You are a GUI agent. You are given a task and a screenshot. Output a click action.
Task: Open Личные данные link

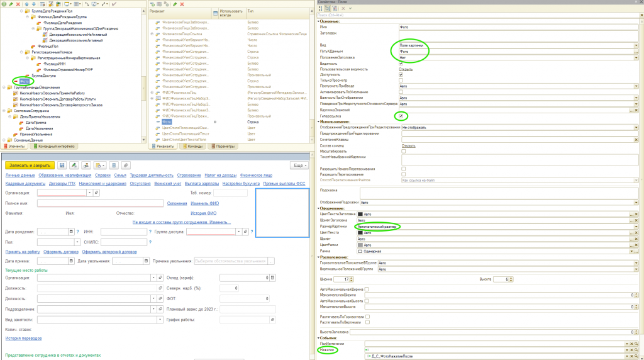[20, 176]
